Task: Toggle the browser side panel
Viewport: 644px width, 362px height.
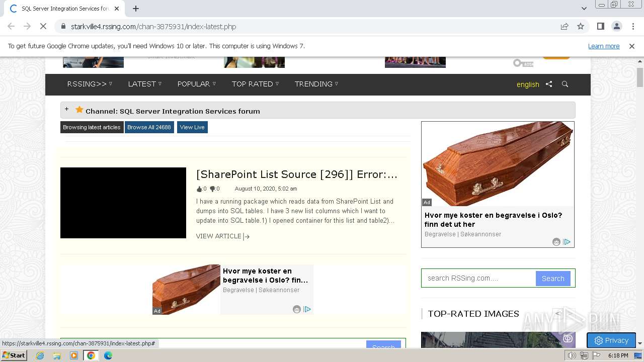Action: (600, 27)
